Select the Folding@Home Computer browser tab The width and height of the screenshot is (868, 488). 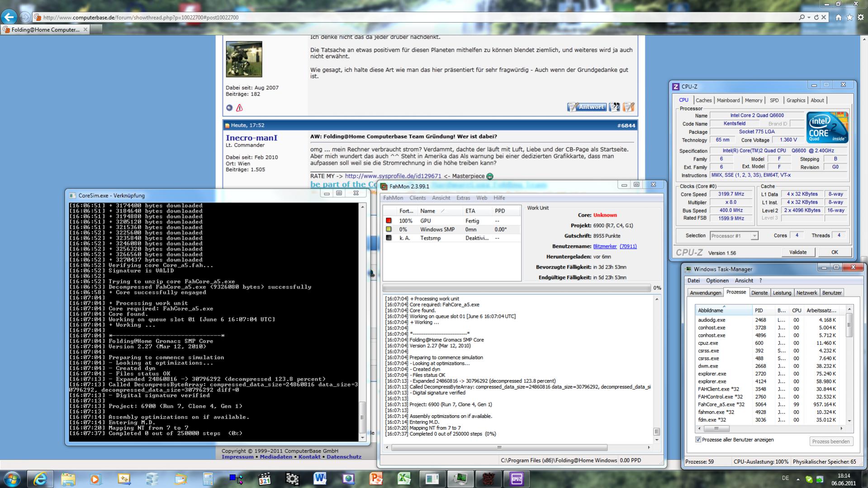click(45, 30)
